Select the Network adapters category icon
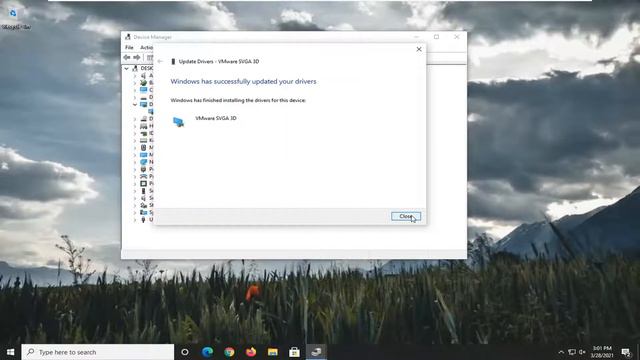This screenshot has width=640, height=360. [143, 162]
